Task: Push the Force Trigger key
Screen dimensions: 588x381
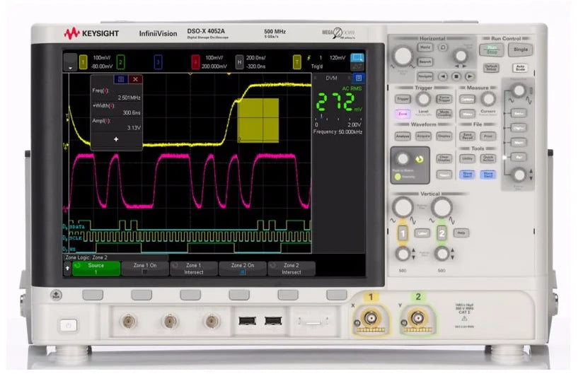Action: (444, 99)
